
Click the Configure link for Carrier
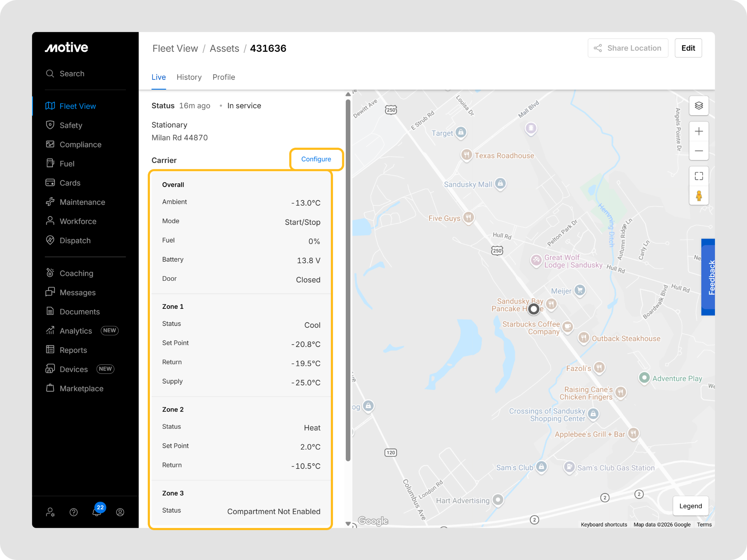pyautogui.click(x=316, y=159)
